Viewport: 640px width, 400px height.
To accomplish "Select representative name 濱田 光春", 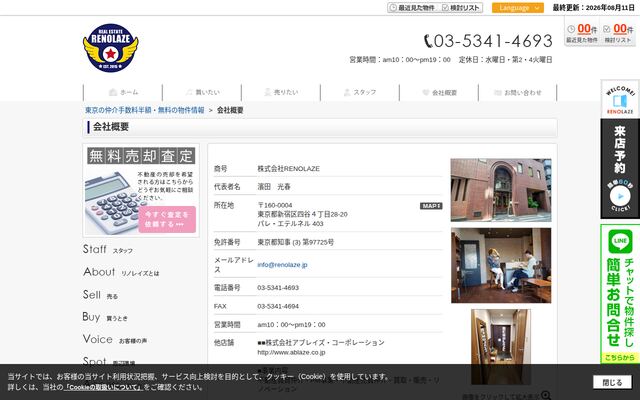I will pyautogui.click(x=274, y=187).
